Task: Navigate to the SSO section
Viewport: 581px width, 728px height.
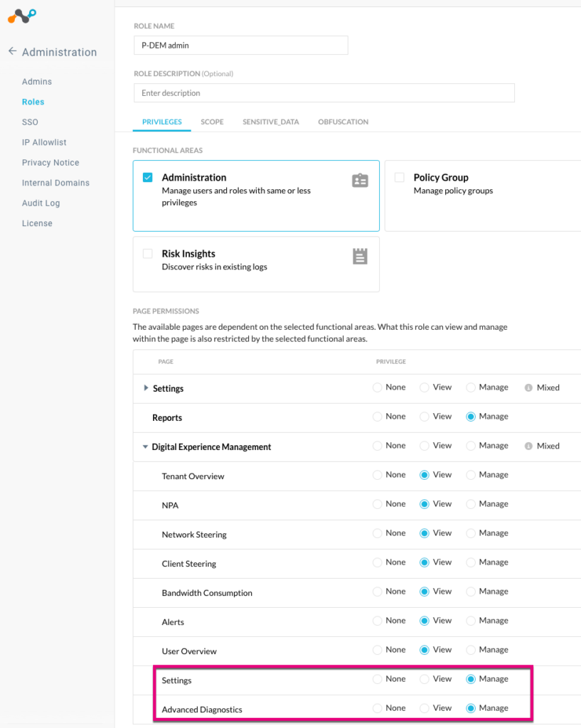Action: (x=30, y=122)
